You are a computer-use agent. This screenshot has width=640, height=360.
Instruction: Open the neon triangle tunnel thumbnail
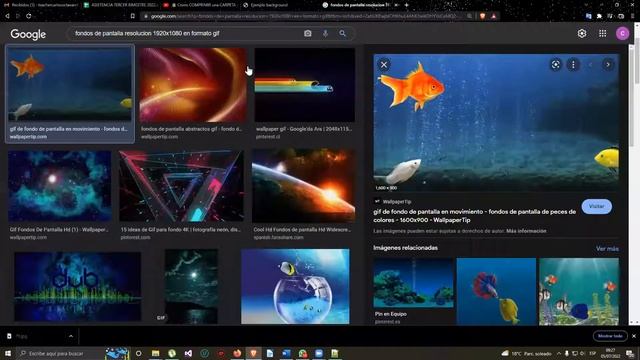pyautogui.click(x=181, y=186)
